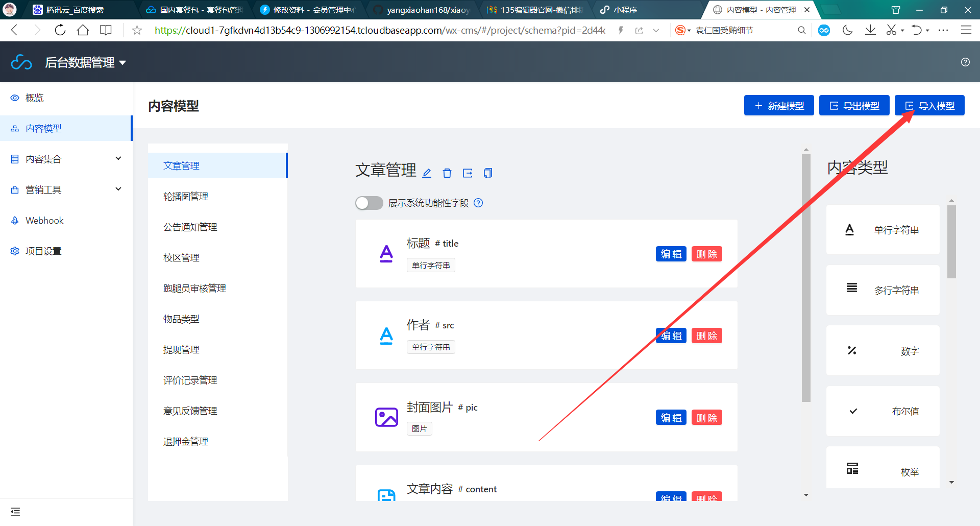The width and height of the screenshot is (980, 526).
Task: Select the 概览 eye icon in the sidebar
Action: (15, 98)
